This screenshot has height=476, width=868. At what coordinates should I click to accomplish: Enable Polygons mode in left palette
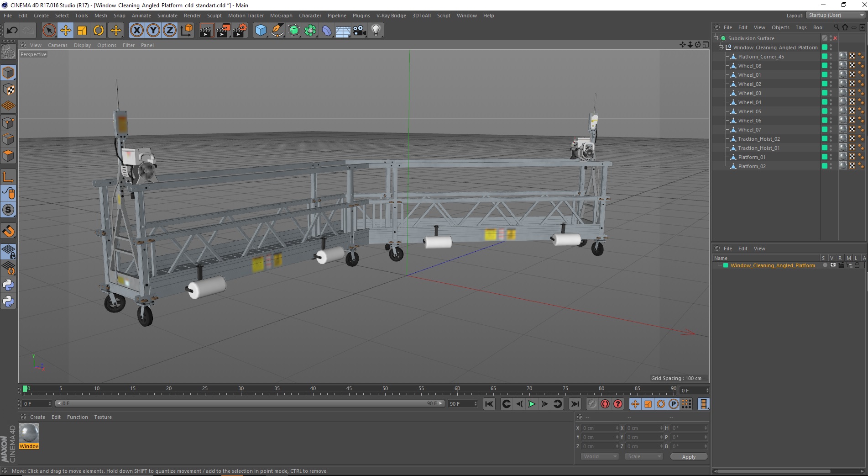[8, 156]
